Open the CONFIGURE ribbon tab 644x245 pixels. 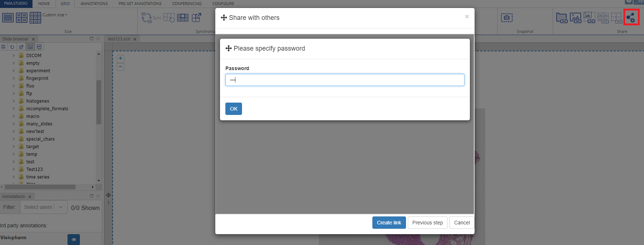(x=223, y=4)
